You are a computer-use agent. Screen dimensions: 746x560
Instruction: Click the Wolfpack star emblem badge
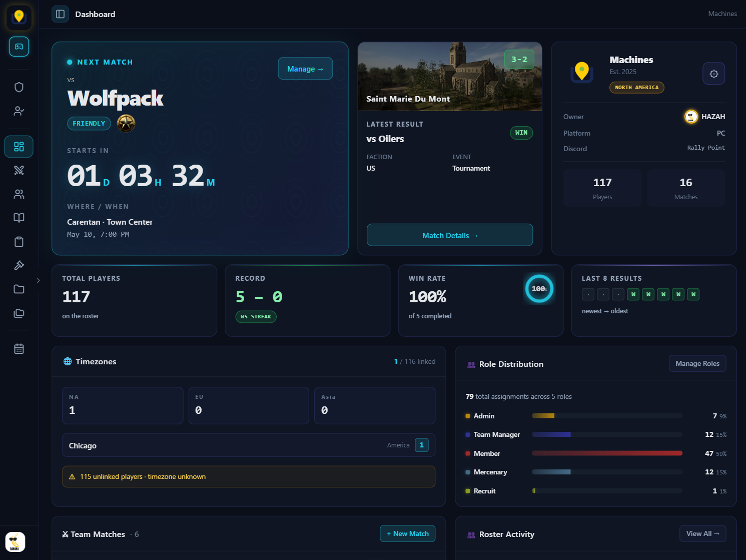(x=126, y=123)
